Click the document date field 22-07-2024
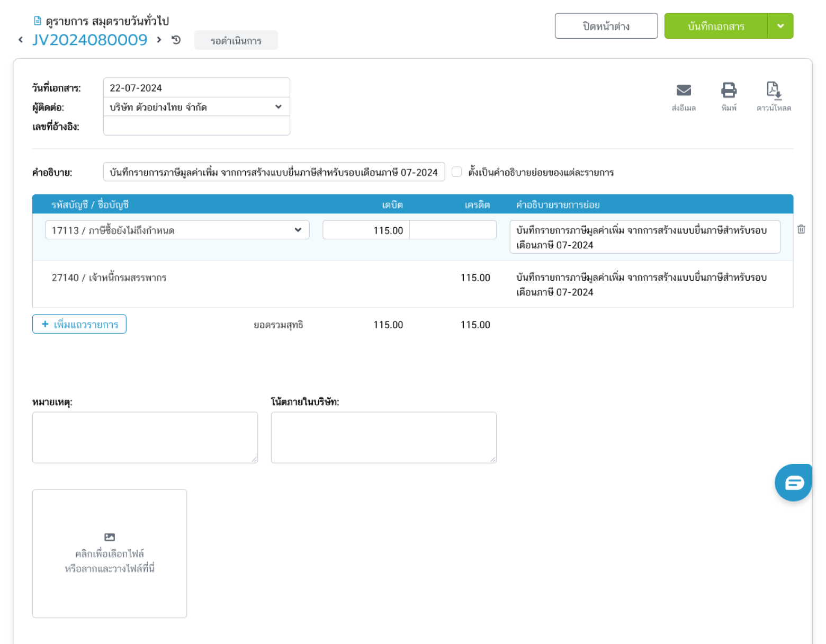The height and width of the screenshot is (644, 826). point(196,88)
